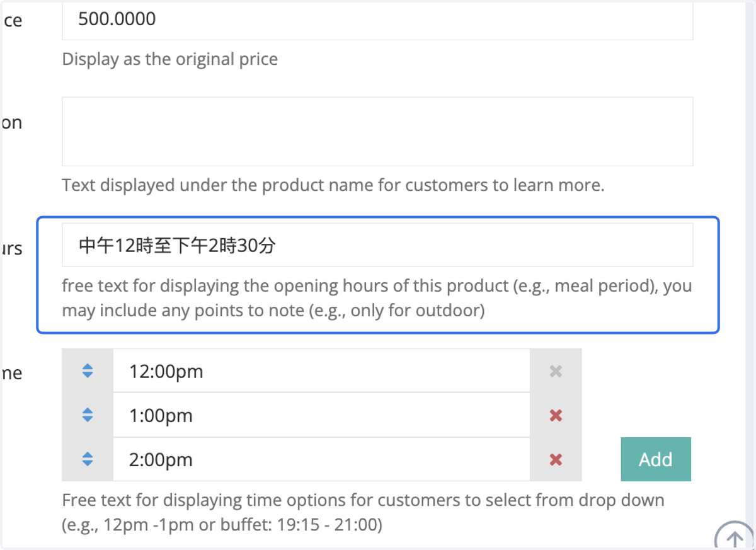Edit the 2:00pm time option field
The height and width of the screenshot is (550, 756).
click(x=321, y=459)
